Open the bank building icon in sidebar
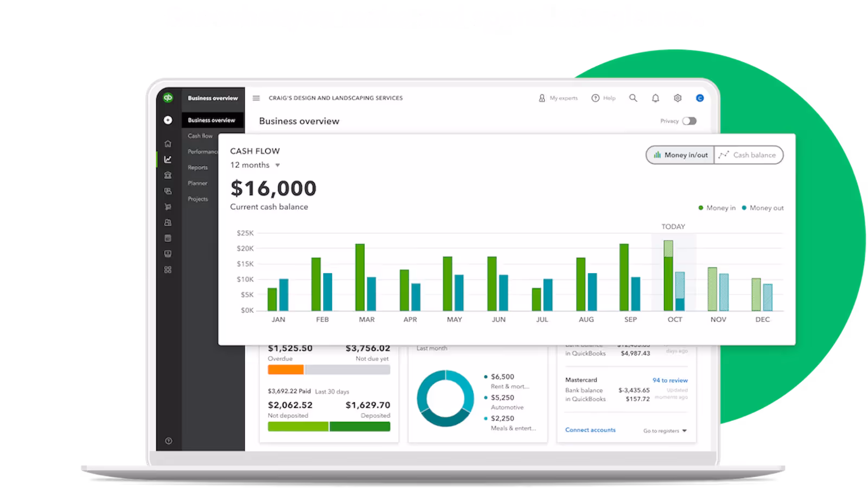This screenshot has height=488, width=868. click(168, 175)
